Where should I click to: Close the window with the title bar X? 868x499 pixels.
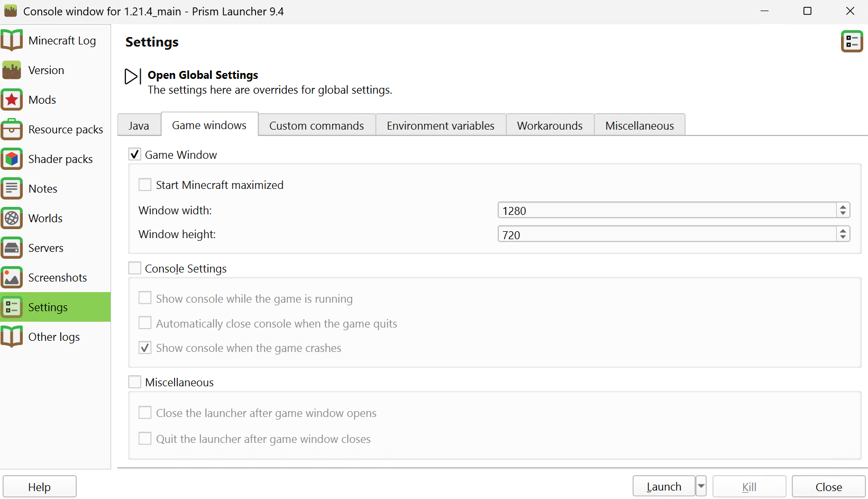coord(850,11)
